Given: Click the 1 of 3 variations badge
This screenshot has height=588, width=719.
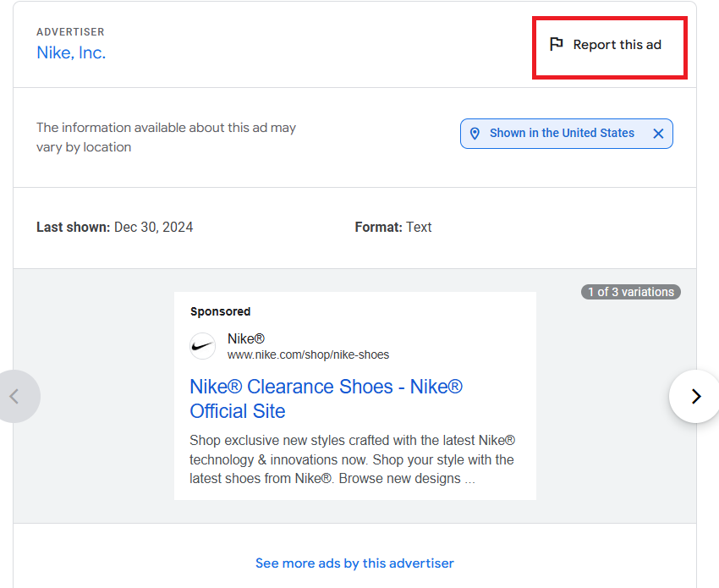Looking at the screenshot, I should 631,292.
